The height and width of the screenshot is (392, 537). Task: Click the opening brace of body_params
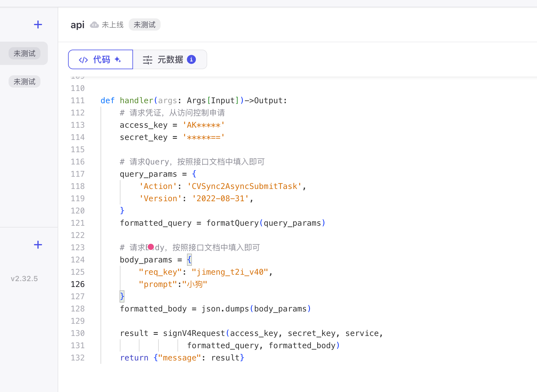tap(189, 260)
